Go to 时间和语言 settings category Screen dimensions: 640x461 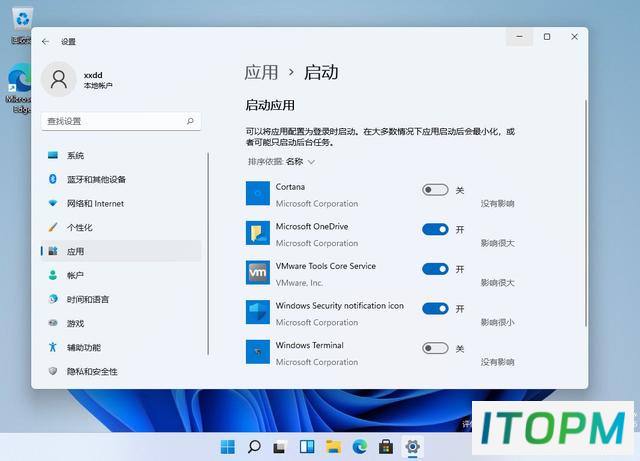pyautogui.click(x=121, y=299)
